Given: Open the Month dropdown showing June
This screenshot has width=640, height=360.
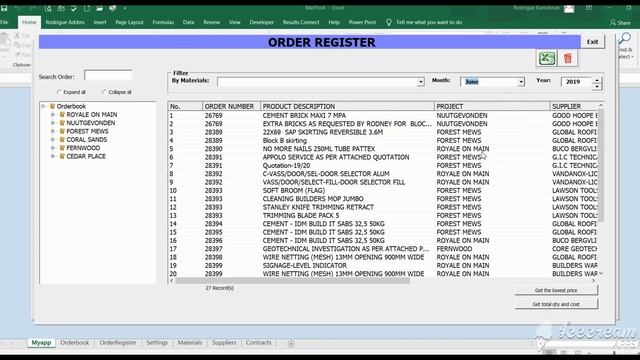Looking at the screenshot, I should [x=521, y=82].
